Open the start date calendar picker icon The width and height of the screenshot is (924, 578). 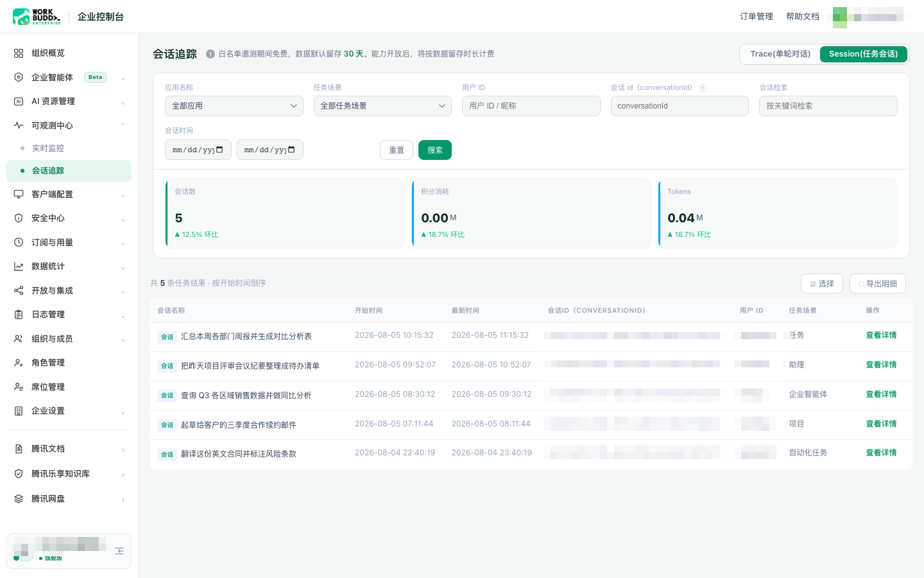219,150
